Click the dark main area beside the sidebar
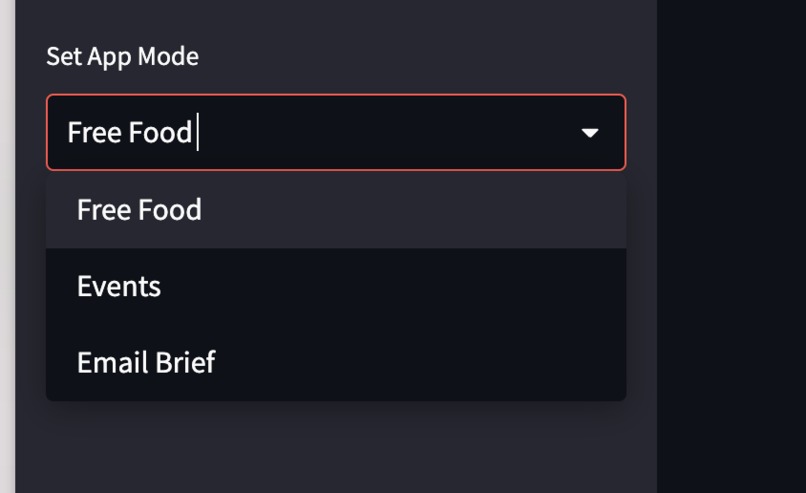This screenshot has height=493, width=806. pos(731,247)
